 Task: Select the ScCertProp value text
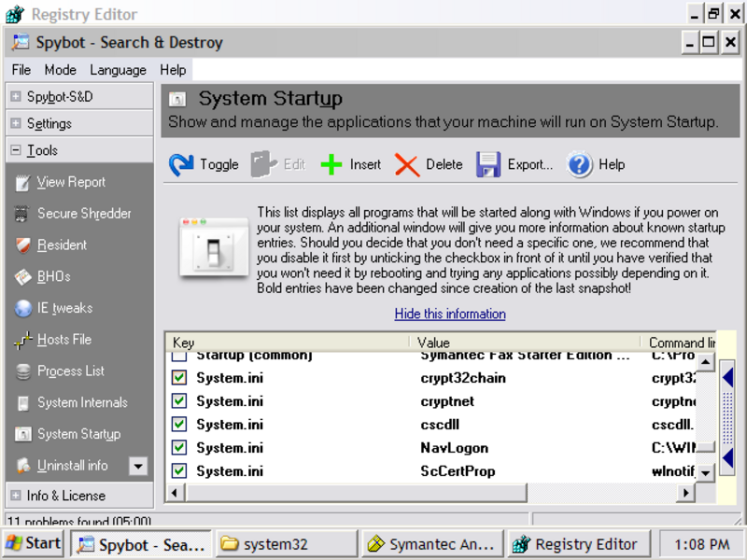pos(458,471)
